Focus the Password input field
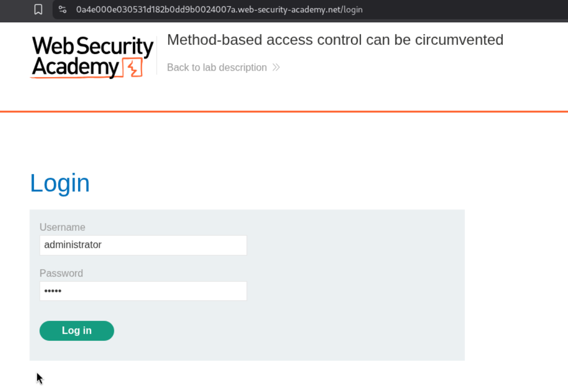This screenshot has width=568, height=392. [x=143, y=291]
